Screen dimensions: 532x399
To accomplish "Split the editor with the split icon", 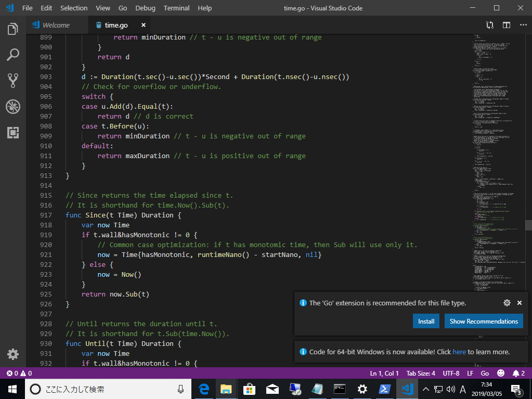I will [507, 25].
